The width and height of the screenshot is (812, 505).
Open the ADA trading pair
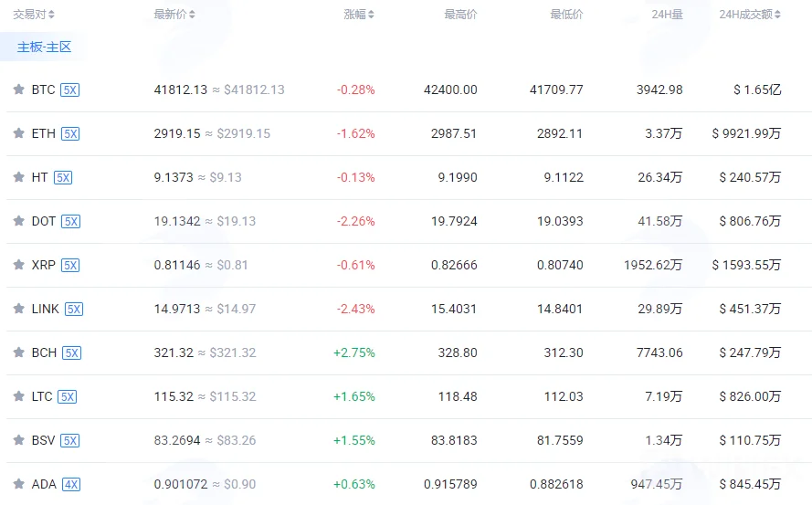[x=44, y=484]
